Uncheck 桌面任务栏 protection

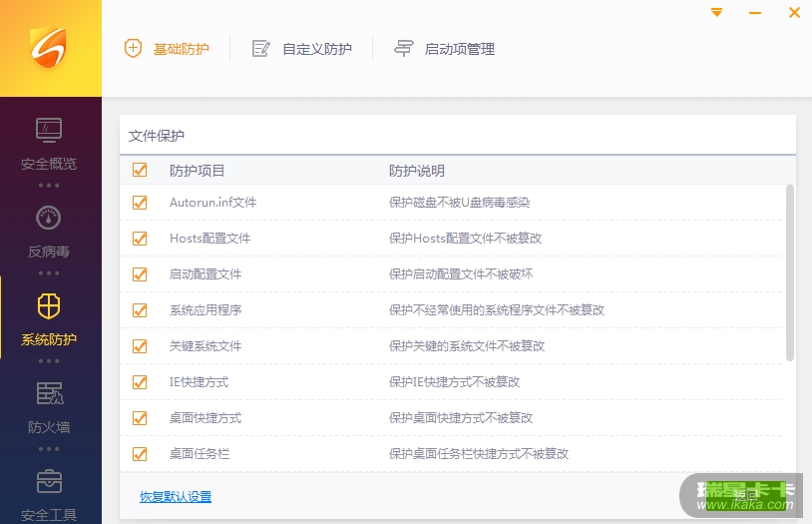point(140,453)
